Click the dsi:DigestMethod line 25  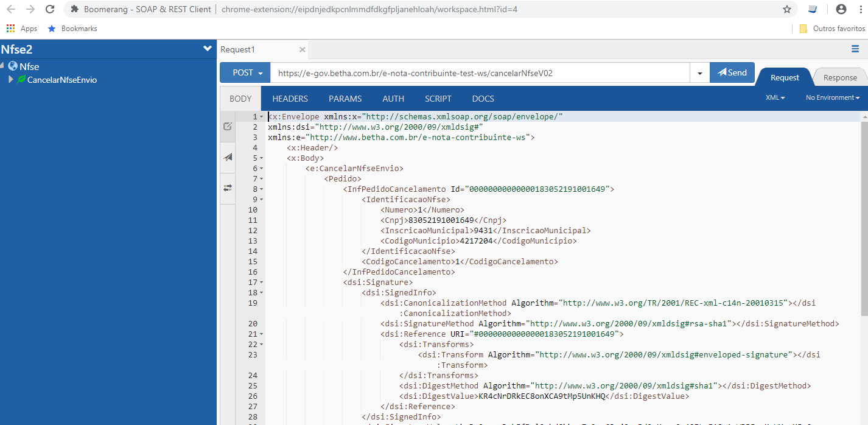coord(605,386)
